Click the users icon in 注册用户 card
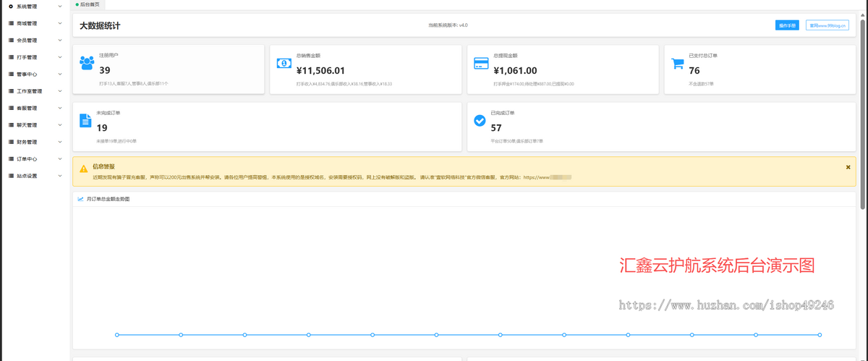 click(x=87, y=63)
